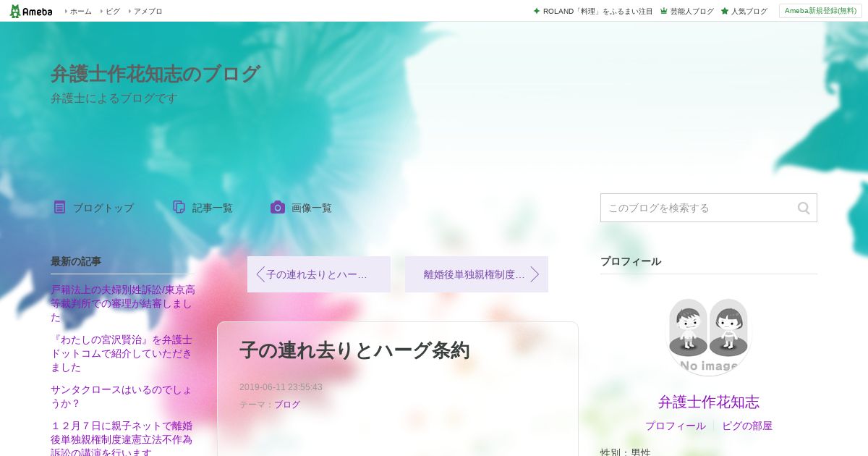The height and width of the screenshot is (456, 868).
Task: Click the プロフィール sidebar heading
Action: pos(631,261)
